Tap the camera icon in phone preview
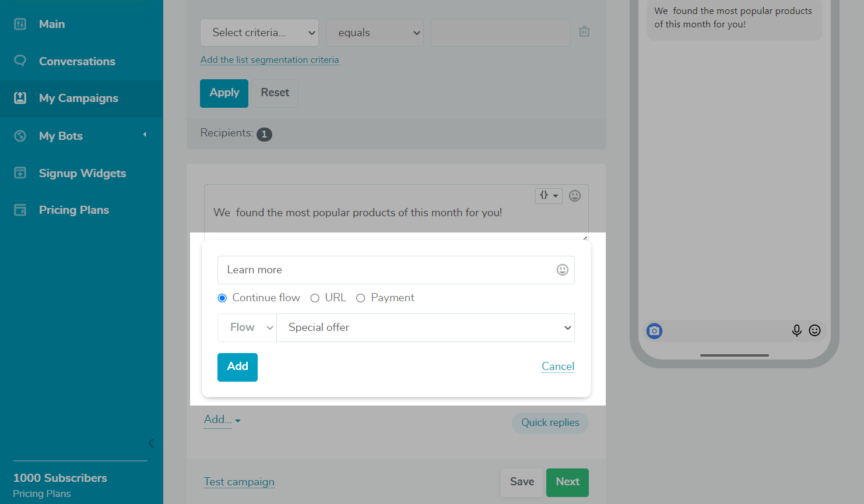The width and height of the screenshot is (864, 504). (x=654, y=331)
